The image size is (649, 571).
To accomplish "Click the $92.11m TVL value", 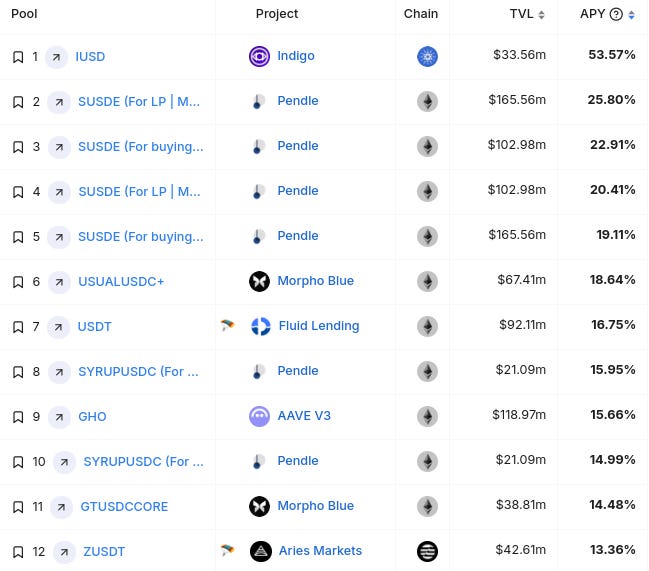I will click(x=523, y=325).
